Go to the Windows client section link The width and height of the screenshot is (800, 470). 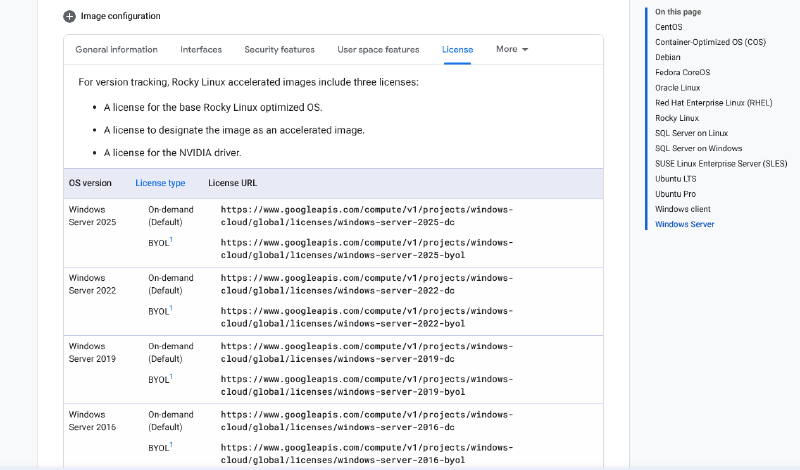(x=683, y=209)
